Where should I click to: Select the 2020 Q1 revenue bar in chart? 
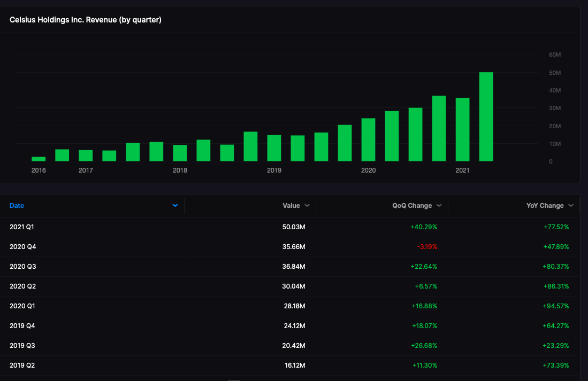392,136
